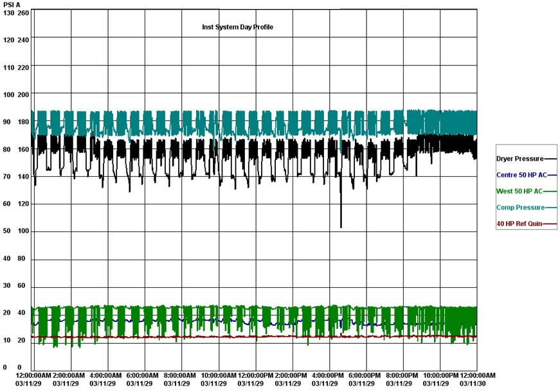Image resolution: width=560 pixels, height=392 pixels.
Task: Click the 12:00:00AM 03/11/30 time axis label
Action: tap(478, 380)
